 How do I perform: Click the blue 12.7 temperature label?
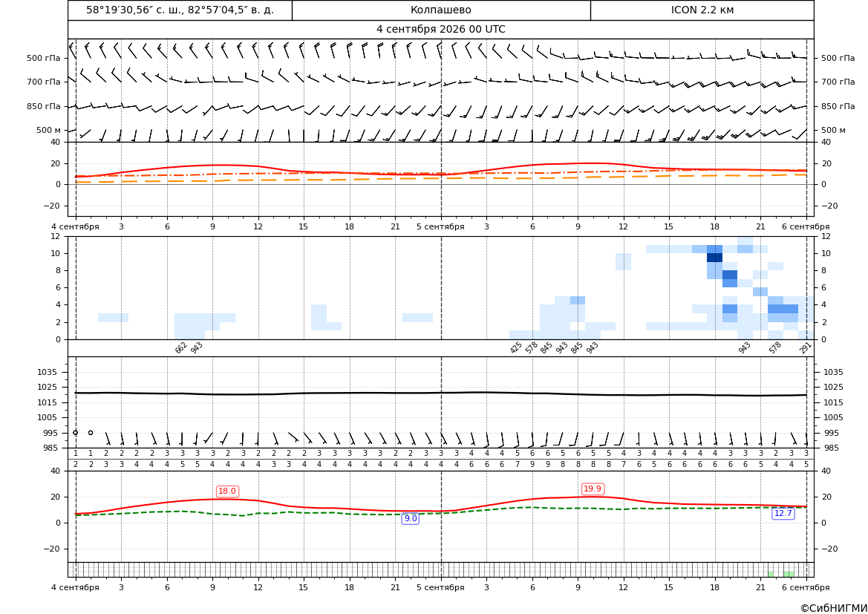[783, 513]
